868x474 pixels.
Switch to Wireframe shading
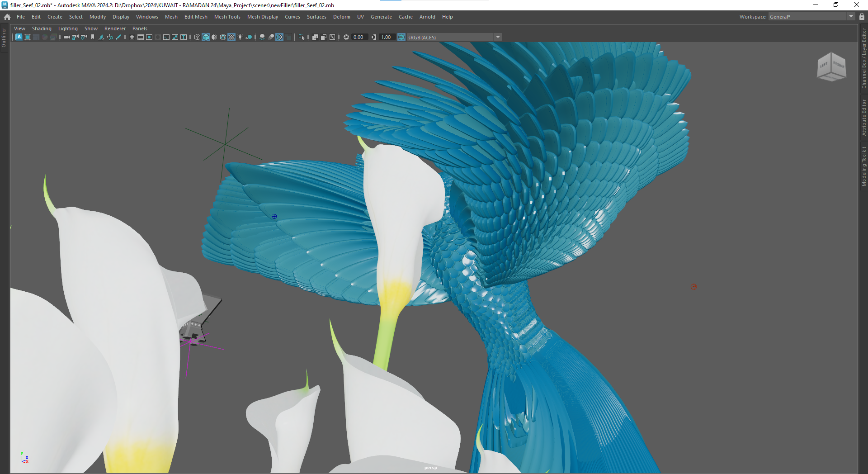point(197,37)
